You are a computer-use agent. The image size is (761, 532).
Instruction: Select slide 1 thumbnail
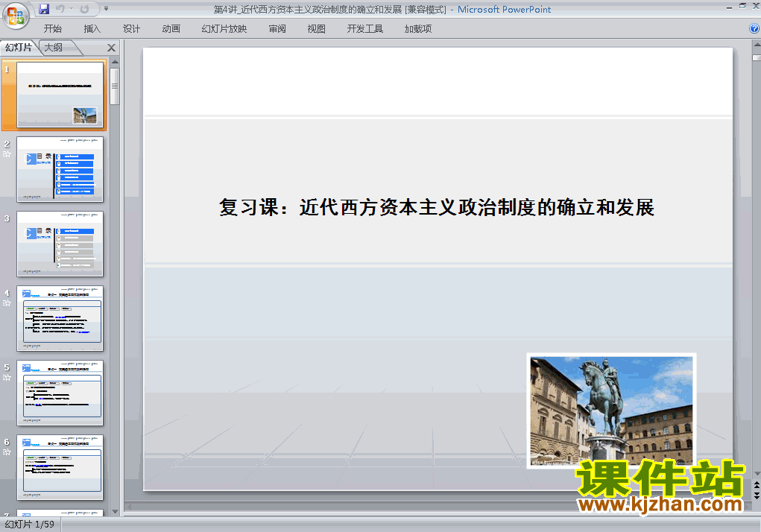60,95
